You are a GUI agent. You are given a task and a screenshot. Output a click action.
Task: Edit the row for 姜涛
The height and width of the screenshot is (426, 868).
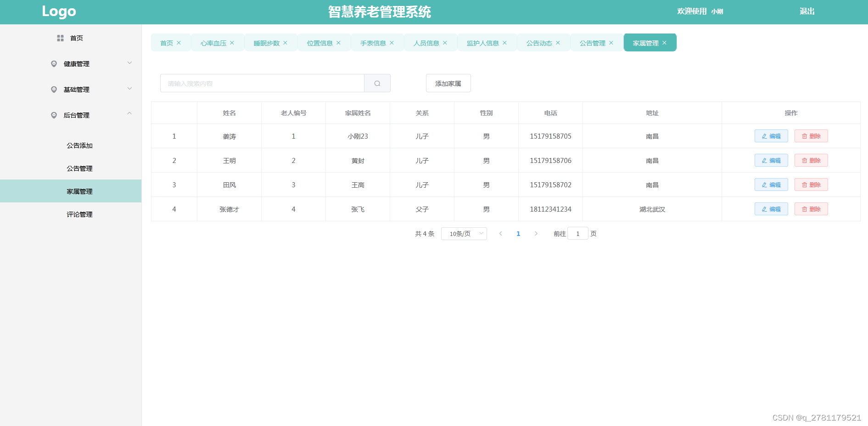pos(771,136)
